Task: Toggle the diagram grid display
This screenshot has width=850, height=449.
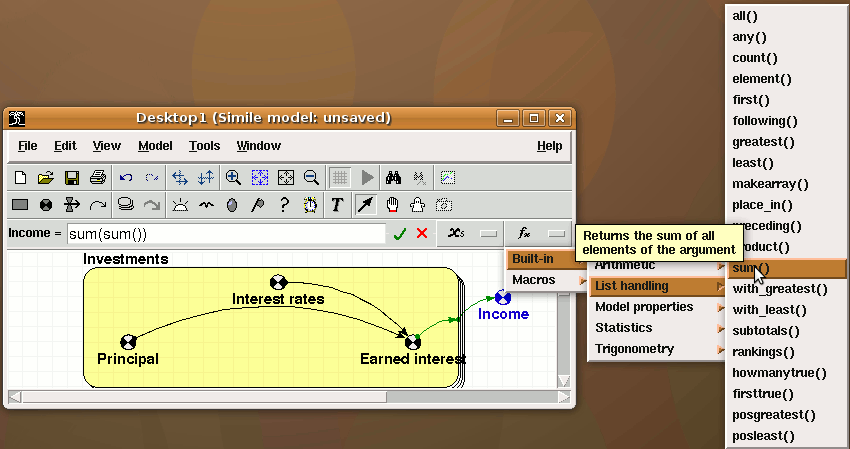Action: (x=340, y=177)
